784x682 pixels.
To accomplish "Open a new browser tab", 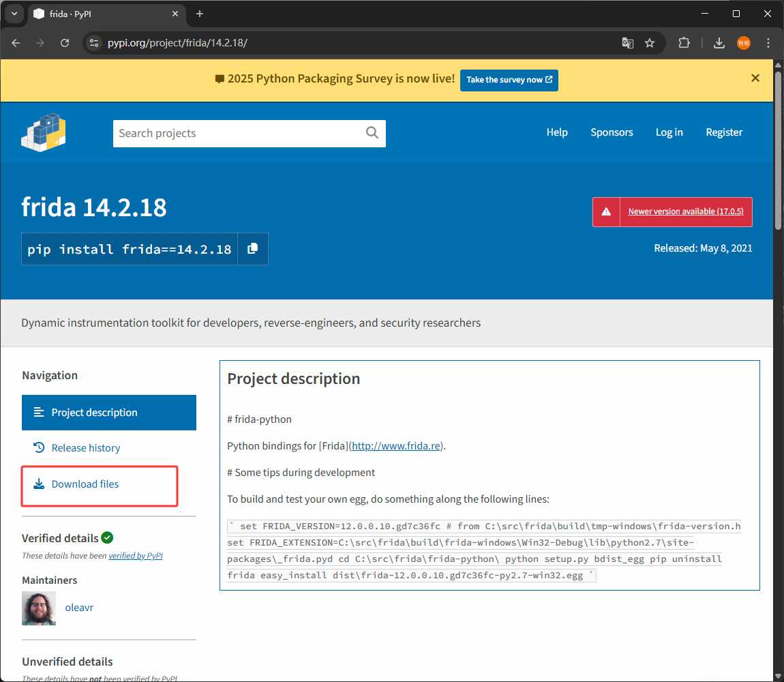I will [200, 14].
